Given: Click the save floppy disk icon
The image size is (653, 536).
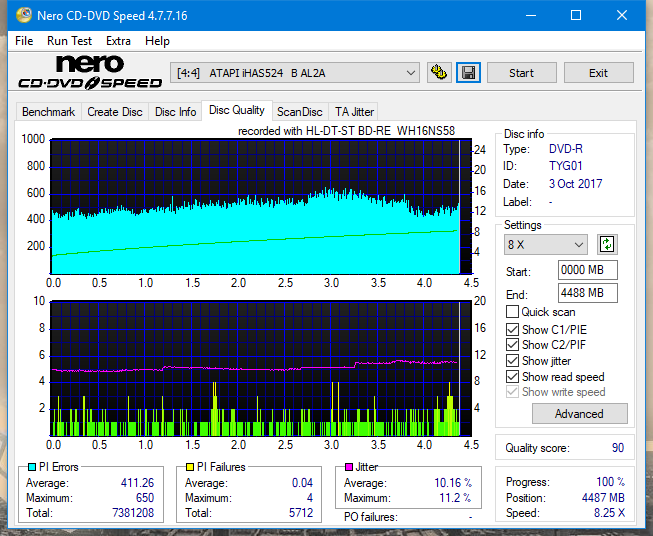Looking at the screenshot, I should tap(469, 73).
